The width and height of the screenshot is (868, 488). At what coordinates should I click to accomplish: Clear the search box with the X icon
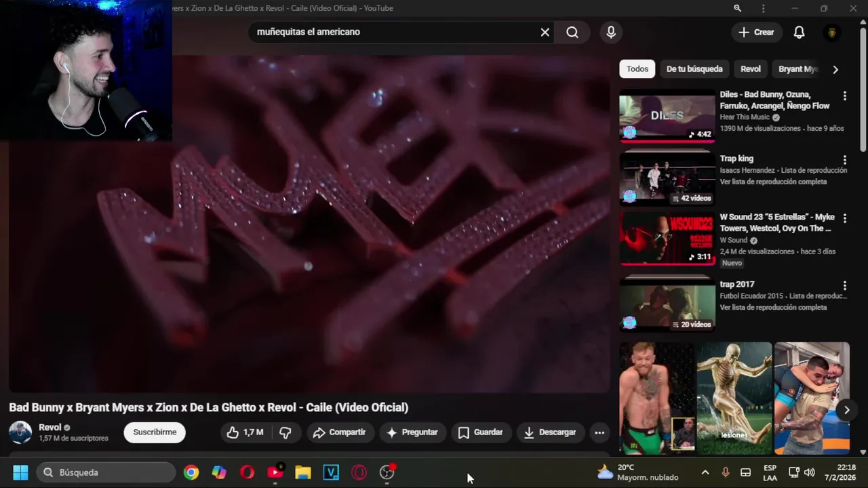coord(545,32)
